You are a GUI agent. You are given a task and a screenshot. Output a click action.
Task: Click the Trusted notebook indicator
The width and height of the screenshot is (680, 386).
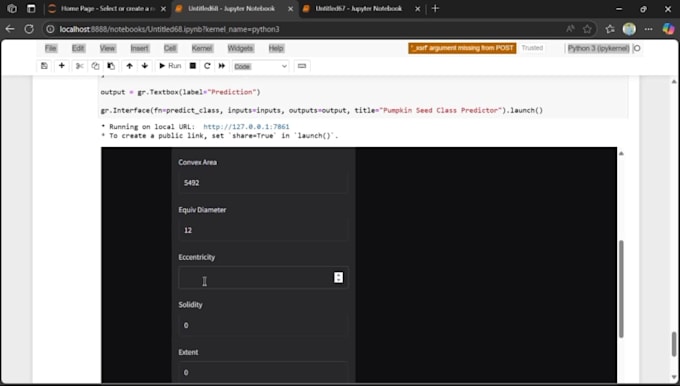click(x=532, y=48)
